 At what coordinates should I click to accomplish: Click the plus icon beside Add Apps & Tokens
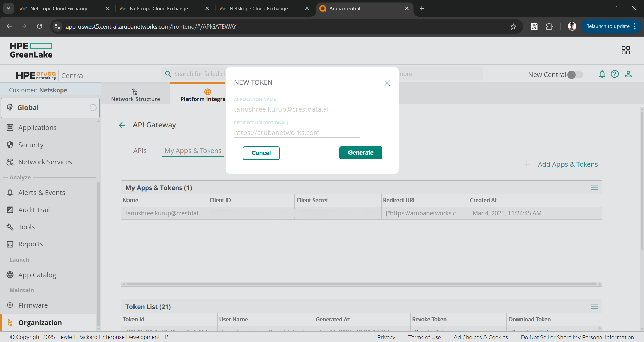(527, 164)
